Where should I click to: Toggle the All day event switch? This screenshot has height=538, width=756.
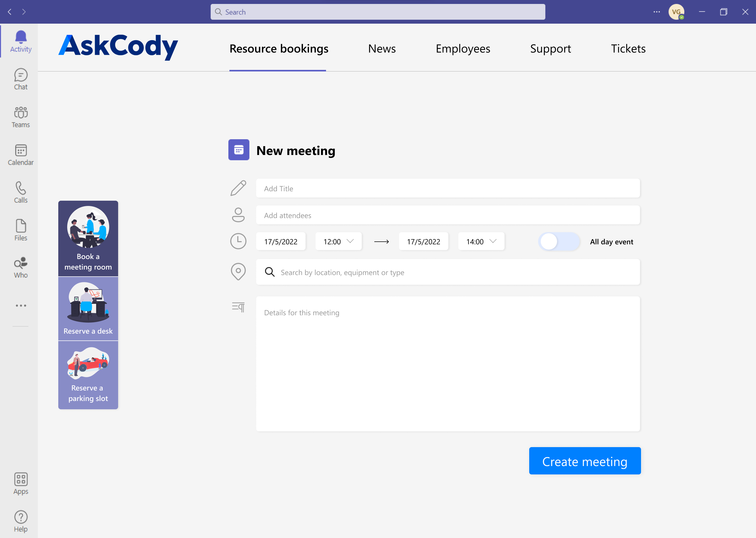559,241
